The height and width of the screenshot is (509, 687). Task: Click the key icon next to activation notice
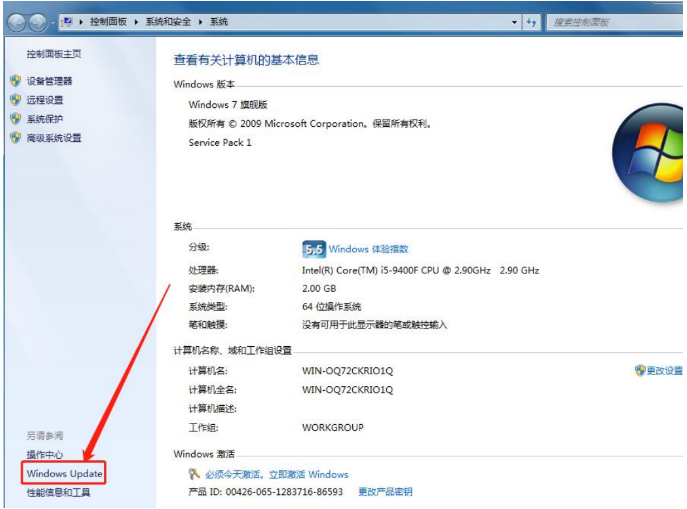click(194, 474)
